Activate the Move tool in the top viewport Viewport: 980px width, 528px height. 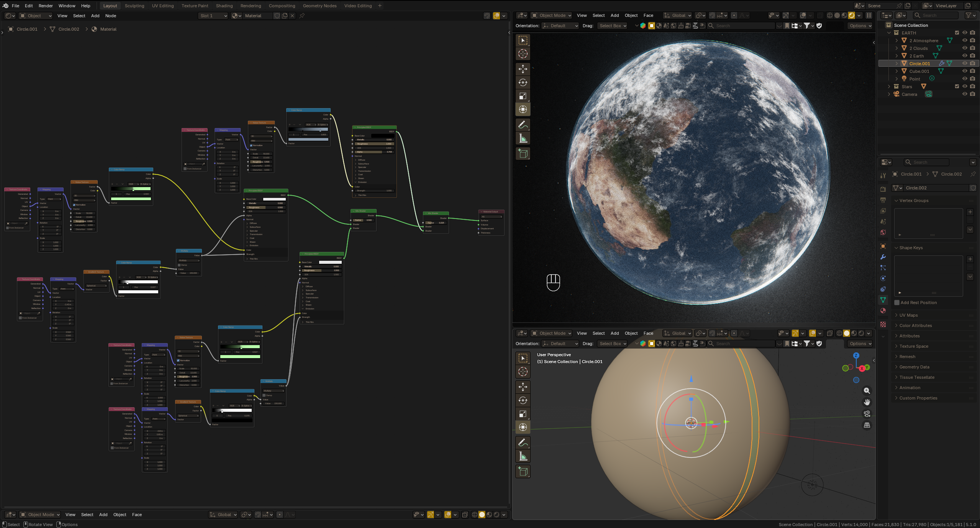(523, 69)
